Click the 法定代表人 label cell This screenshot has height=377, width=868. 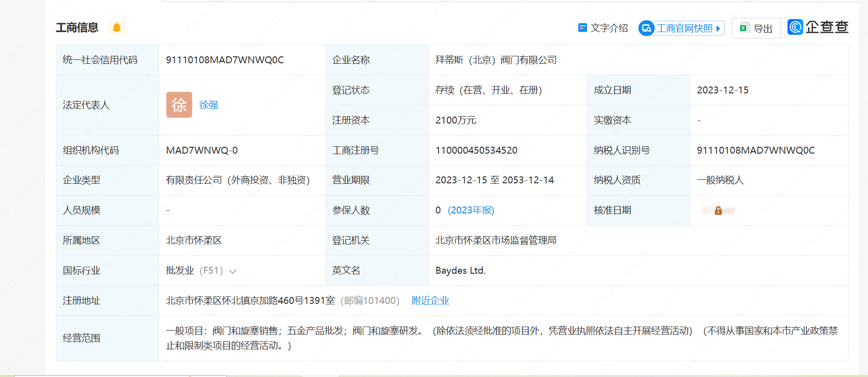107,105
